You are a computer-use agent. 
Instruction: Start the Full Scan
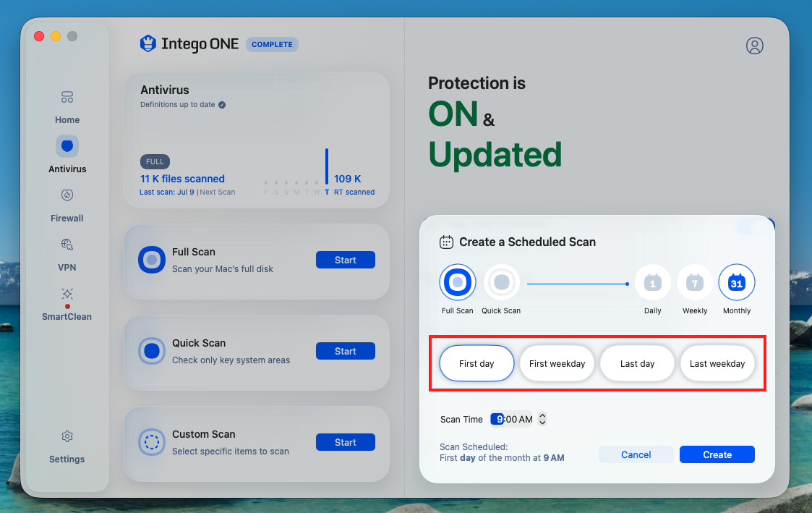click(346, 260)
